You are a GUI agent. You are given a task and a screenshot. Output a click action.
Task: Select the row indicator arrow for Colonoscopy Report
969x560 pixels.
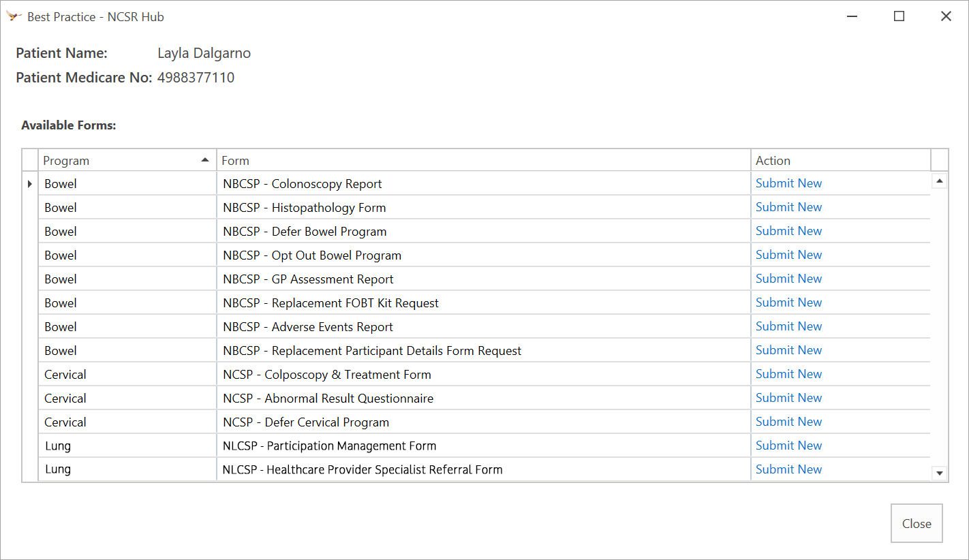click(30, 184)
